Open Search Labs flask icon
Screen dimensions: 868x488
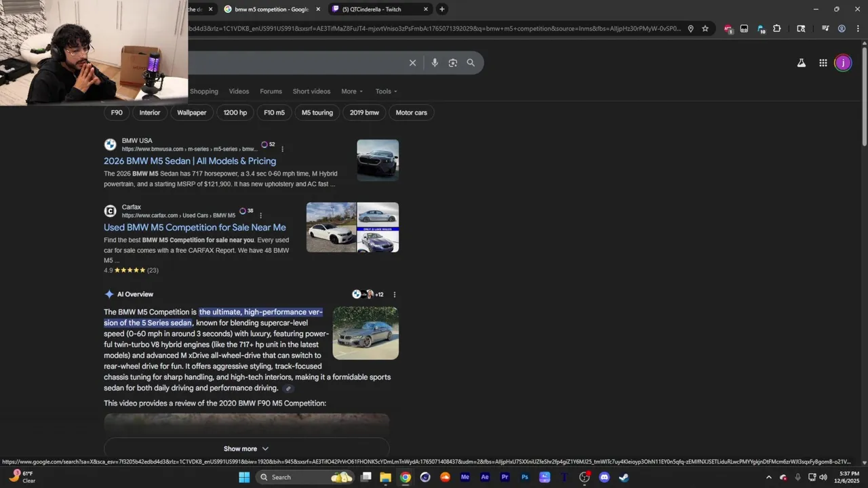coord(801,63)
